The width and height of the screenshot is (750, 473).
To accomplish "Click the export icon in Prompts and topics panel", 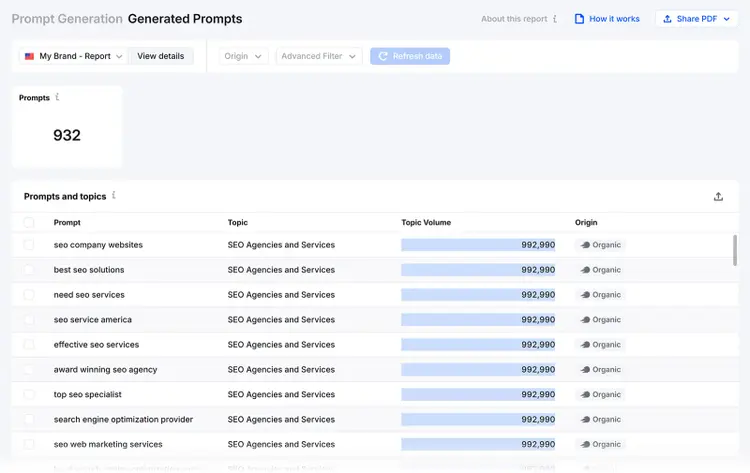I will click(718, 197).
